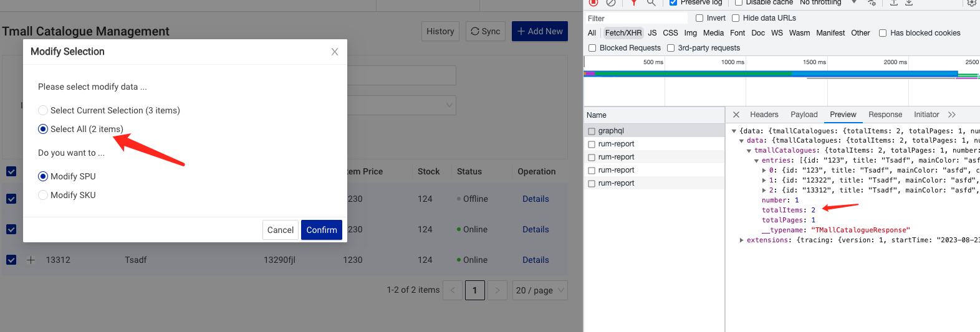Click the Confirm button
This screenshot has width=980, height=332.
point(322,230)
